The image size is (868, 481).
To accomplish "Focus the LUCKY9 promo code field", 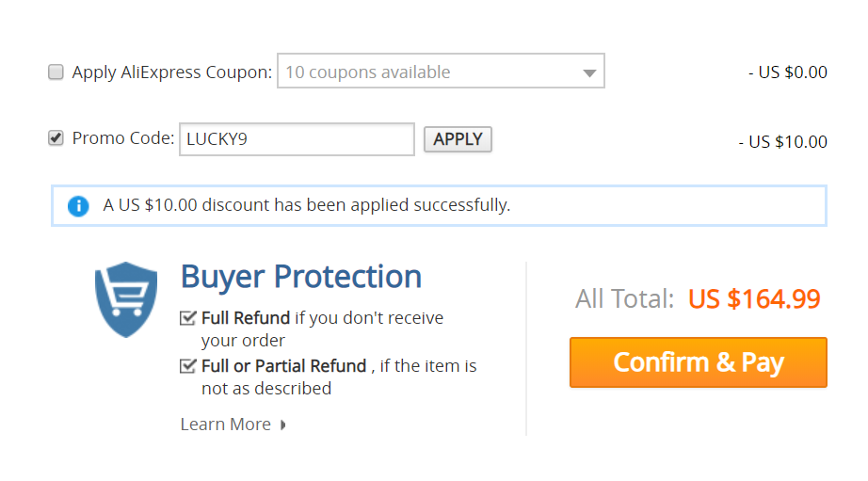I will [297, 139].
